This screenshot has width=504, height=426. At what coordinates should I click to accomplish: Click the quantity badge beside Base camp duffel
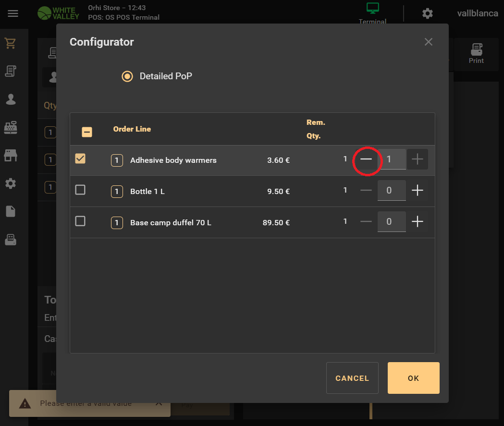click(117, 222)
